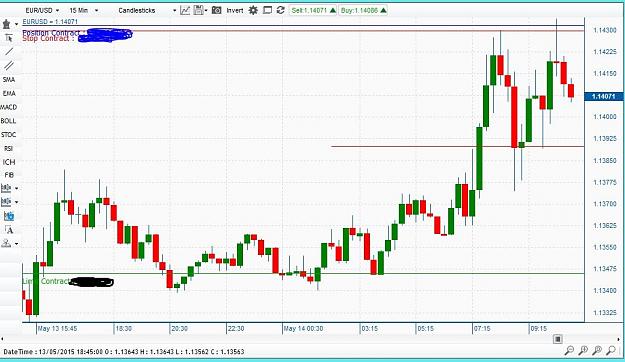This screenshot has width=625, height=362.
Task: Open the Candlesticks chart type dropdown
Action: (147, 10)
